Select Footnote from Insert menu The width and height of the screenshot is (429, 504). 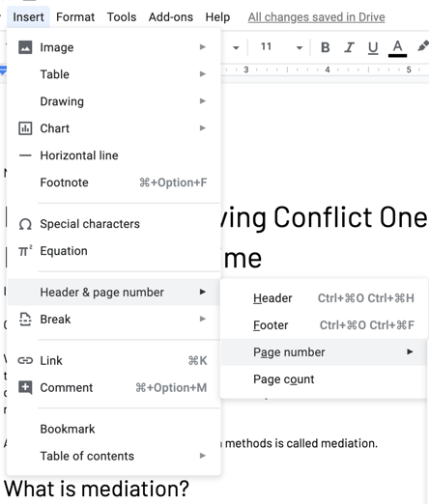(114, 182)
